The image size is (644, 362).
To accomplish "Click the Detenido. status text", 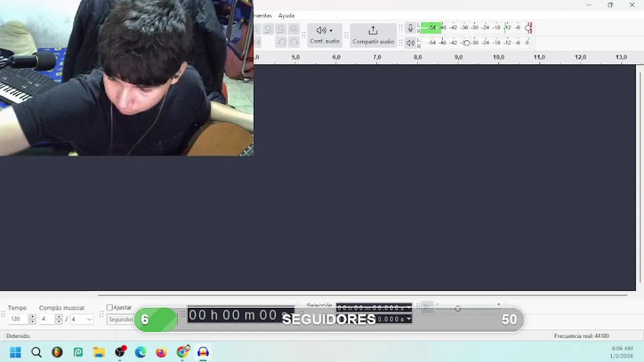I will (19, 336).
